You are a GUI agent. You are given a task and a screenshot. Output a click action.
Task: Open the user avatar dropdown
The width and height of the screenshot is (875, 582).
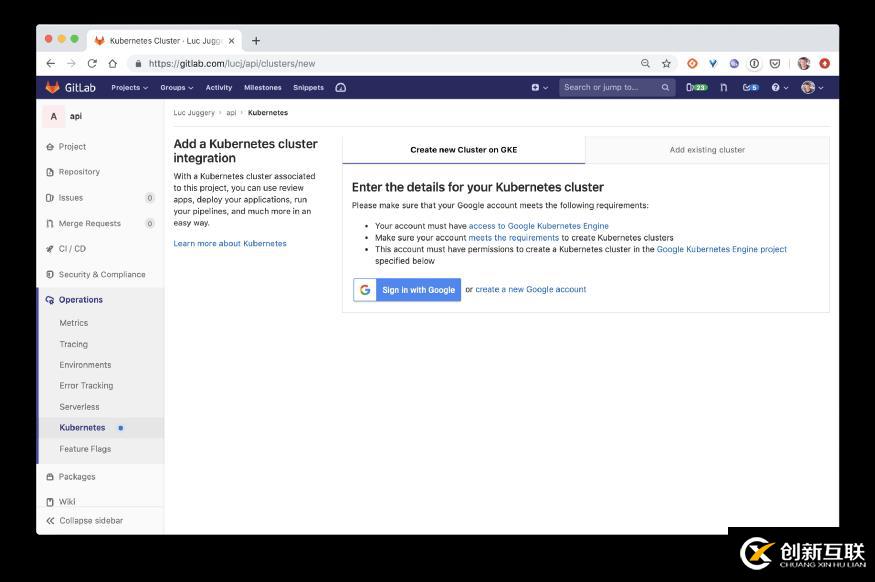tap(812, 88)
